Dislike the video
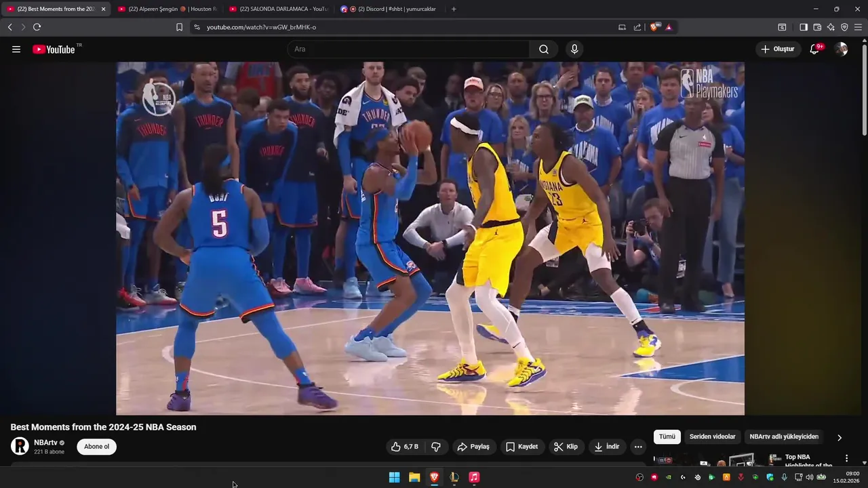 (x=436, y=447)
